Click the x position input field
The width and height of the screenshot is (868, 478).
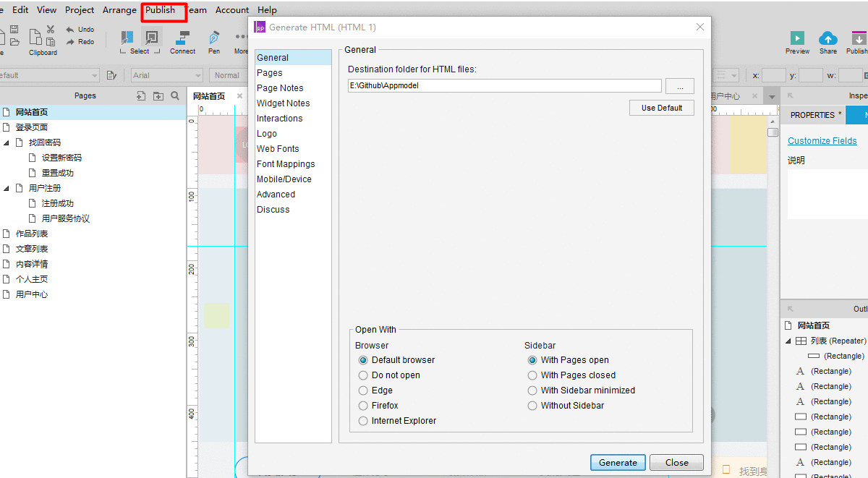pos(774,75)
